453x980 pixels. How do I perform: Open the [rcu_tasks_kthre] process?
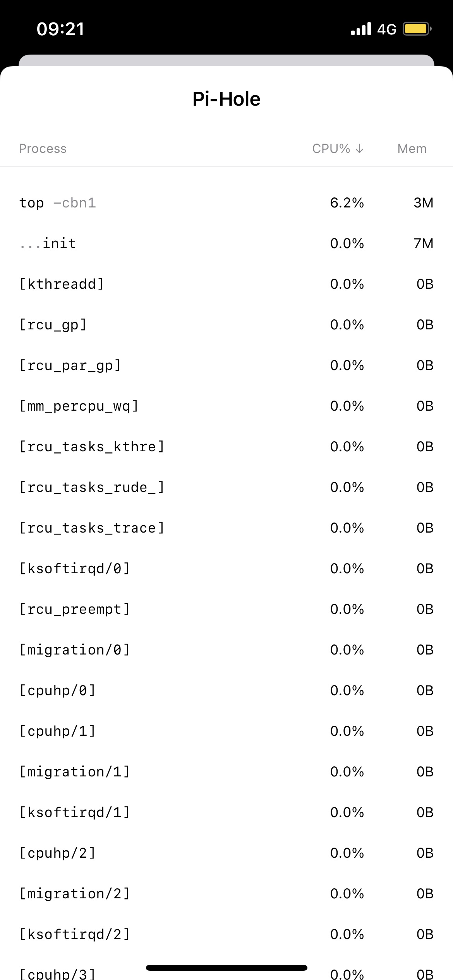click(x=226, y=447)
